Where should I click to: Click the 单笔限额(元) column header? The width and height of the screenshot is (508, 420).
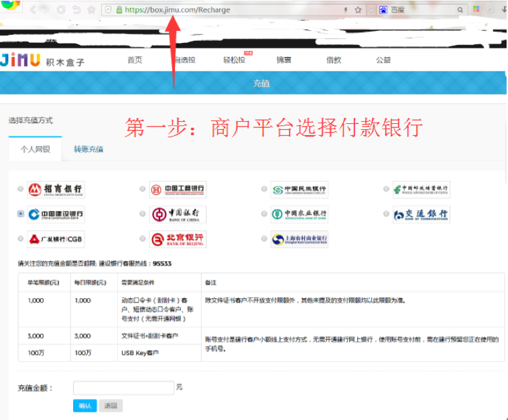tap(43, 283)
